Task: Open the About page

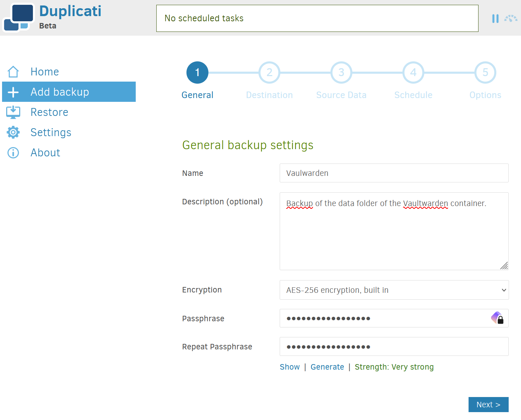Action: click(69, 153)
